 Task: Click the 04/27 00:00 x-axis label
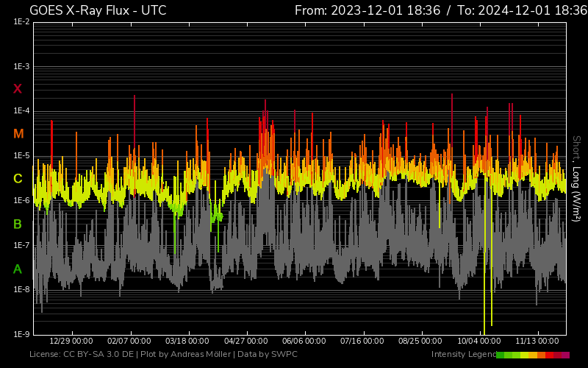246,342
